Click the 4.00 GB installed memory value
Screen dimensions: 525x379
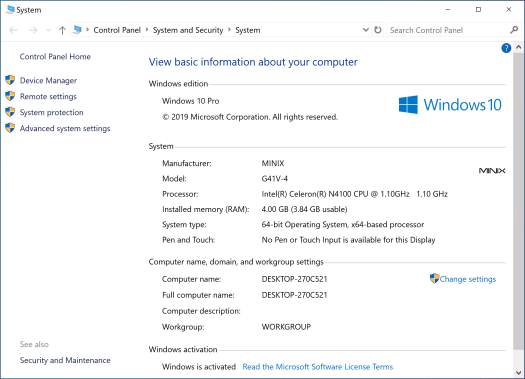[x=304, y=210]
